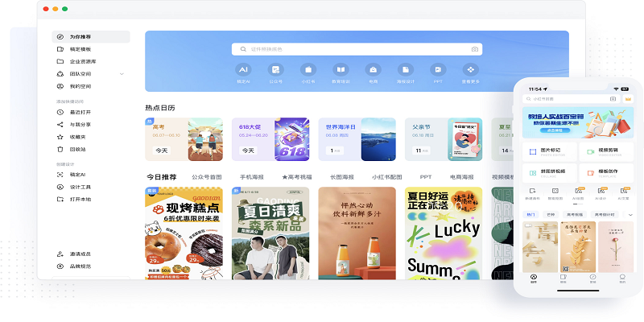The width and height of the screenshot is (644, 322).
Task: Select 高考倒计时 chip on phone
Action: point(605,215)
